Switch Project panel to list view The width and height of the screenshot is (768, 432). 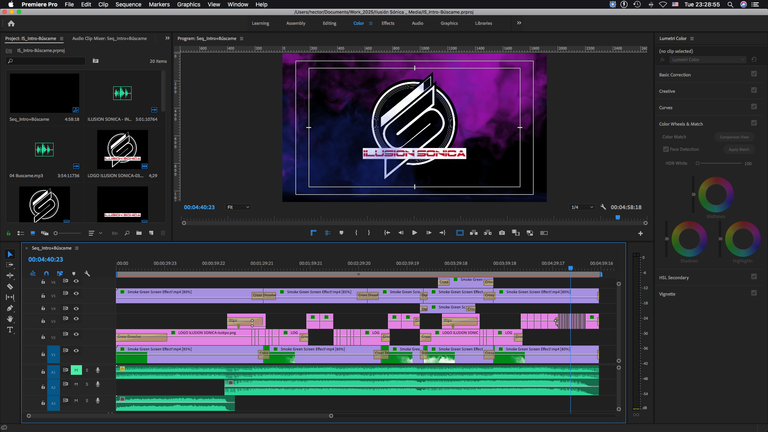pyautogui.click(x=21, y=233)
